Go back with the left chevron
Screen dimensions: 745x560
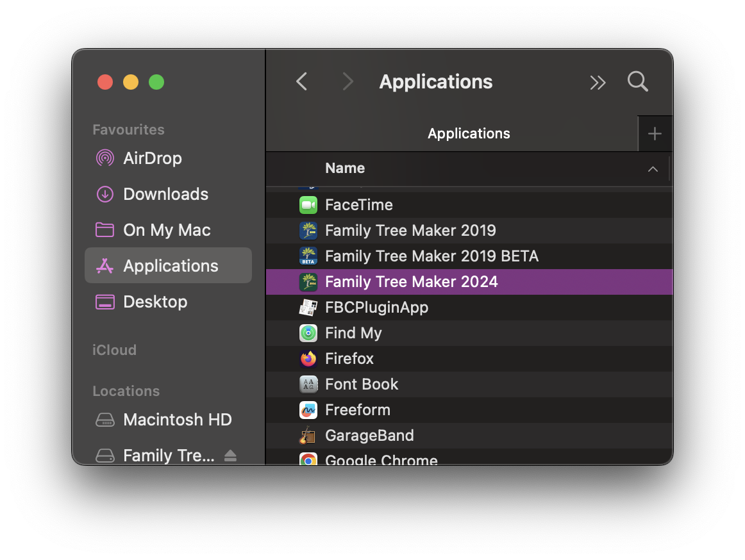302,82
